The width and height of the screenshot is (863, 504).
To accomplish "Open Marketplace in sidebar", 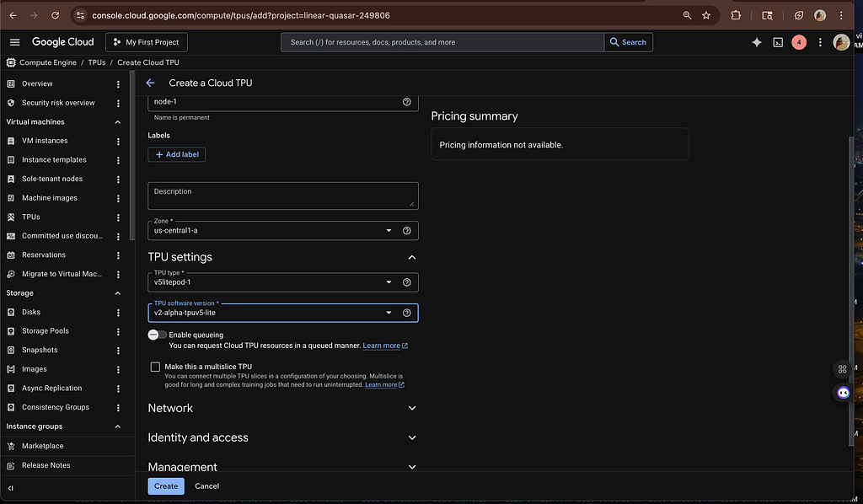I will pos(42,446).
